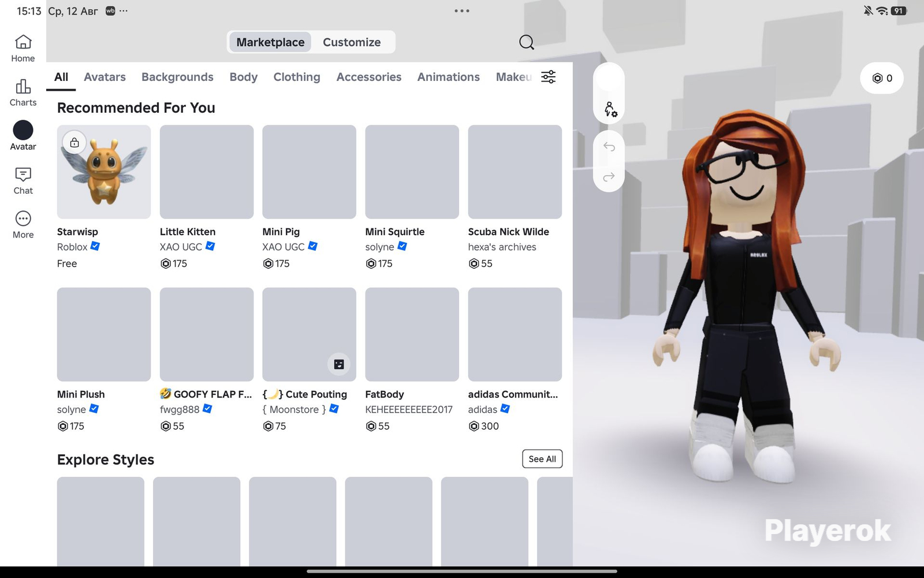Open creator link { Moonstore }
This screenshot has height=578, width=924.
coord(295,409)
